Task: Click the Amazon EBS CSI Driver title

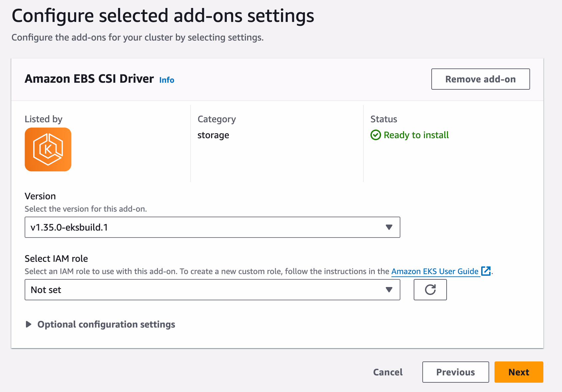Action: (89, 79)
